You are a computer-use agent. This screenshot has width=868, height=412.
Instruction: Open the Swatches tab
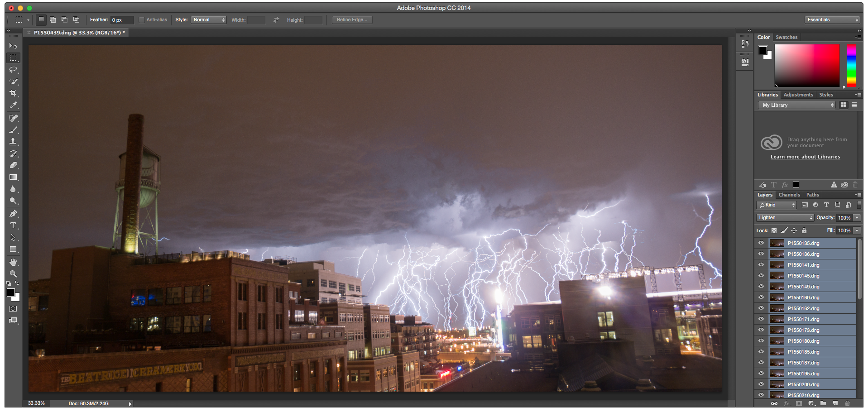786,38
